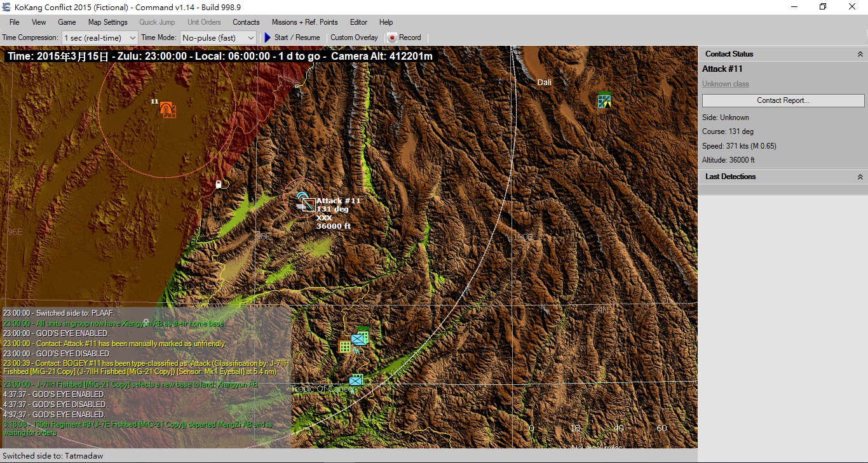Click the Dali map label
868x463 pixels.
click(544, 82)
